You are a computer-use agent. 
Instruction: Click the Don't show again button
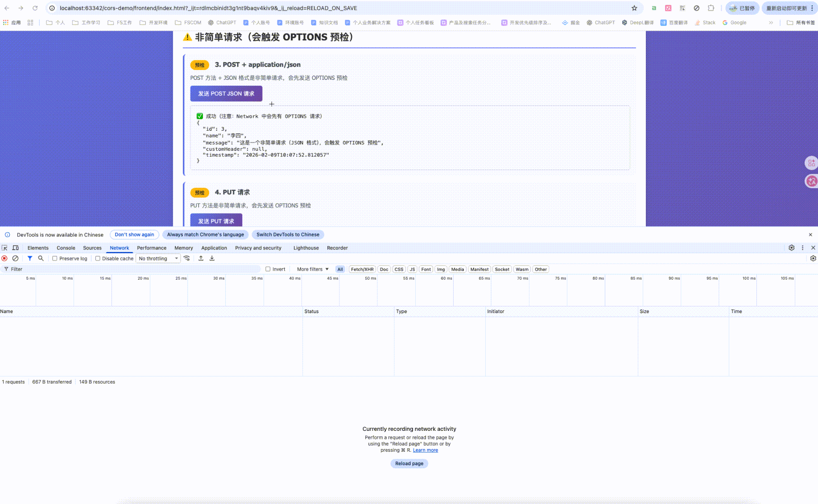[134, 235]
